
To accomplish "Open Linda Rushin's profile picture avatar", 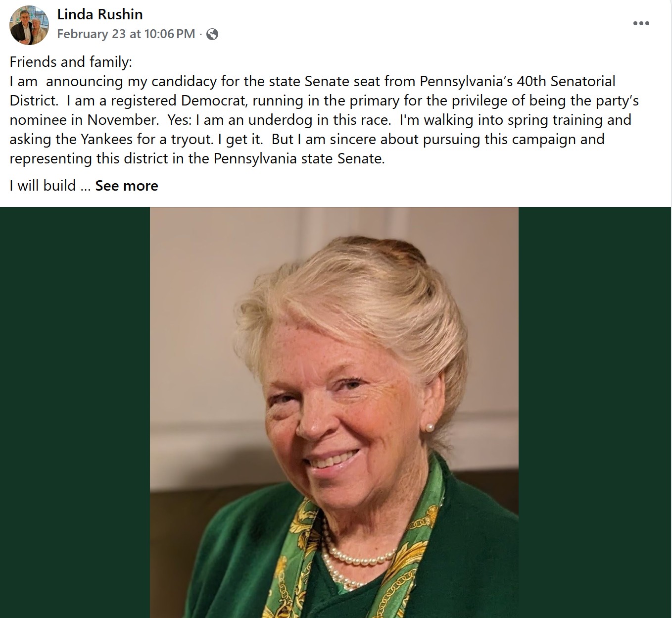I will point(29,25).
